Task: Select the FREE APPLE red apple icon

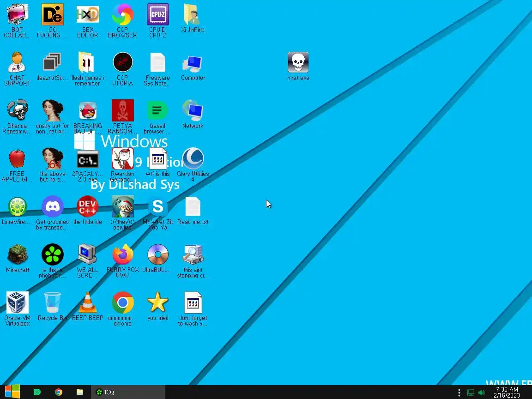Action: pyautogui.click(x=17, y=158)
